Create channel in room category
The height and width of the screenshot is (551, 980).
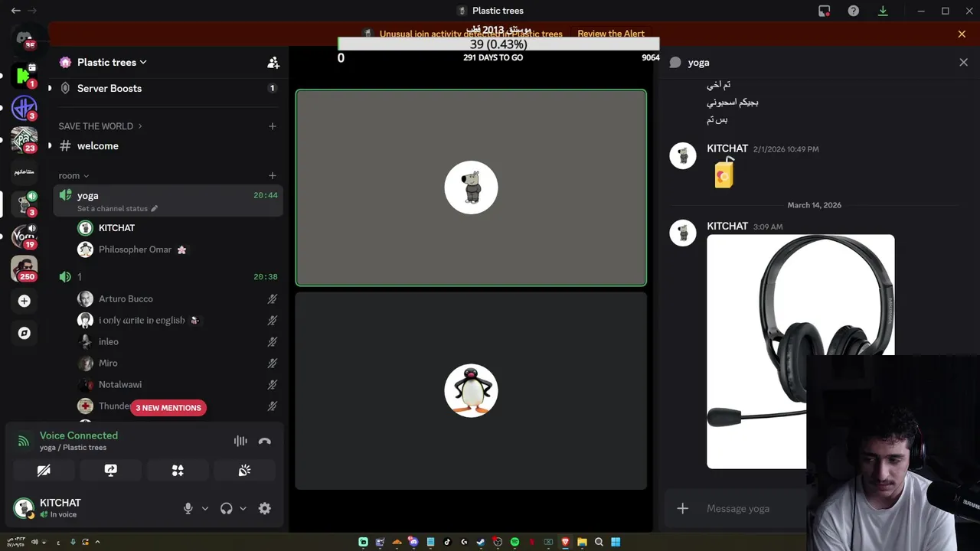pos(273,176)
